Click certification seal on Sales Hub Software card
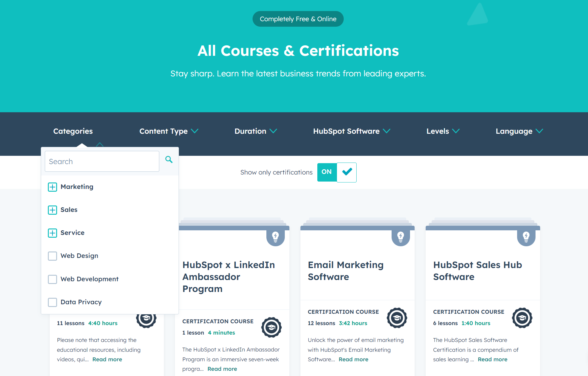Viewport: 588px width, 376px height. (x=522, y=318)
